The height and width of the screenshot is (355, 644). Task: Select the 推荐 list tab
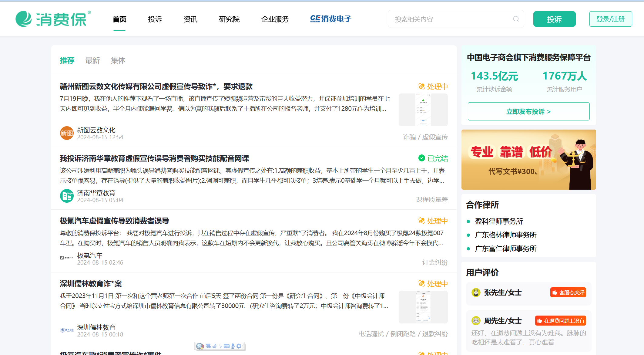pyautogui.click(x=67, y=60)
